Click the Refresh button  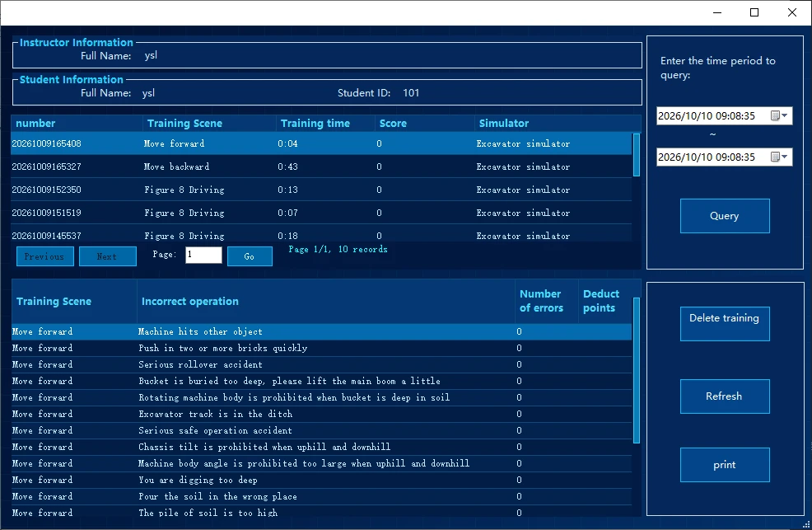tap(725, 396)
